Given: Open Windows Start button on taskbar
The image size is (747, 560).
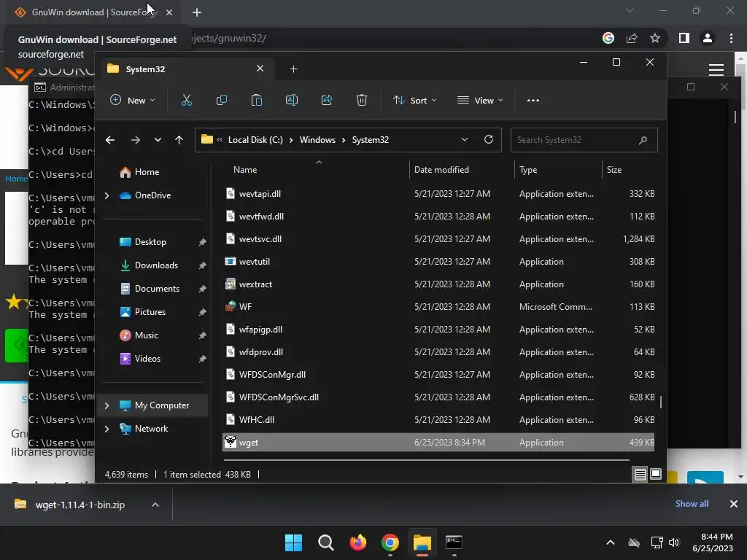Looking at the screenshot, I should tap(293, 542).
